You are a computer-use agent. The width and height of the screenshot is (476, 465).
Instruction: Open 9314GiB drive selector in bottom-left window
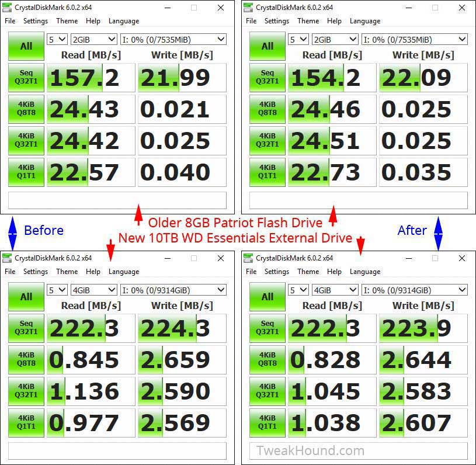click(x=173, y=290)
